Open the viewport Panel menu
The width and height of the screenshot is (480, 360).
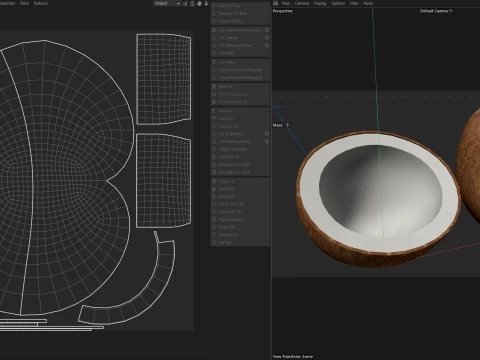(368, 3)
